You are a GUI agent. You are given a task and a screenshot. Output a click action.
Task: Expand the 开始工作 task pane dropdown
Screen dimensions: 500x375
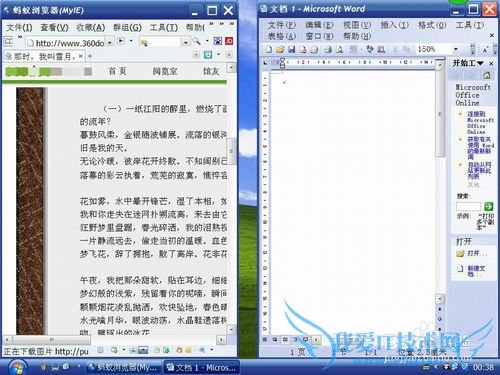[x=480, y=63]
